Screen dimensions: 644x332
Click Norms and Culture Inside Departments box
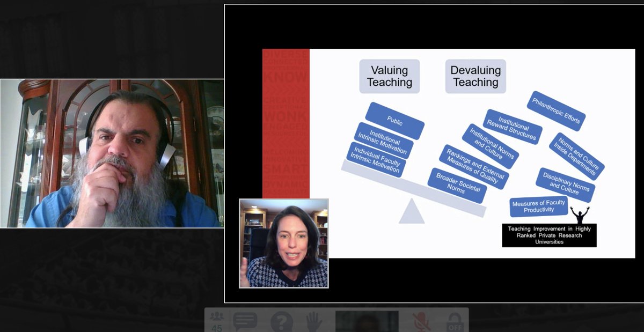577,157
